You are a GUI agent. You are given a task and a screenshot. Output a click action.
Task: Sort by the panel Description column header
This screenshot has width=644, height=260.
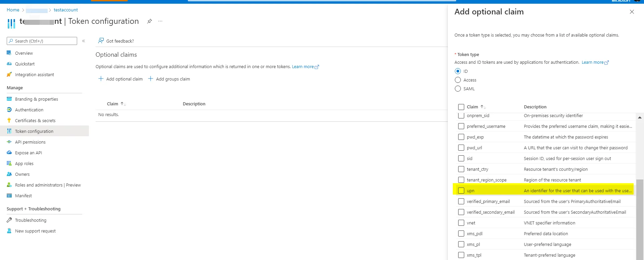click(535, 107)
